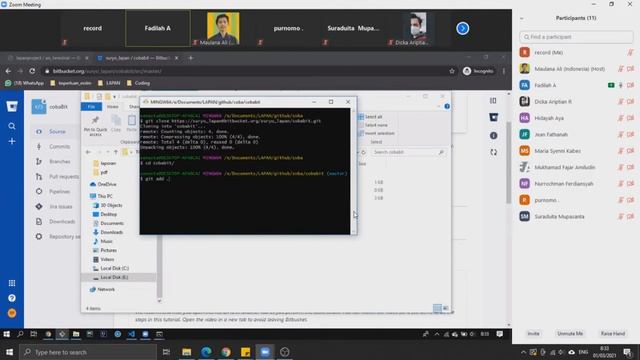
Task: Open a new browser tab
Action: (x=191, y=58)
